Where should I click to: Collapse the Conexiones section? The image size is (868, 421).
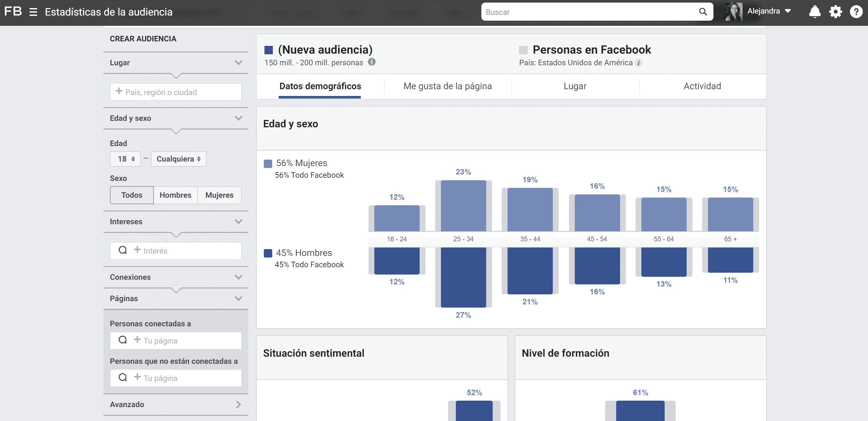(239, 277)
